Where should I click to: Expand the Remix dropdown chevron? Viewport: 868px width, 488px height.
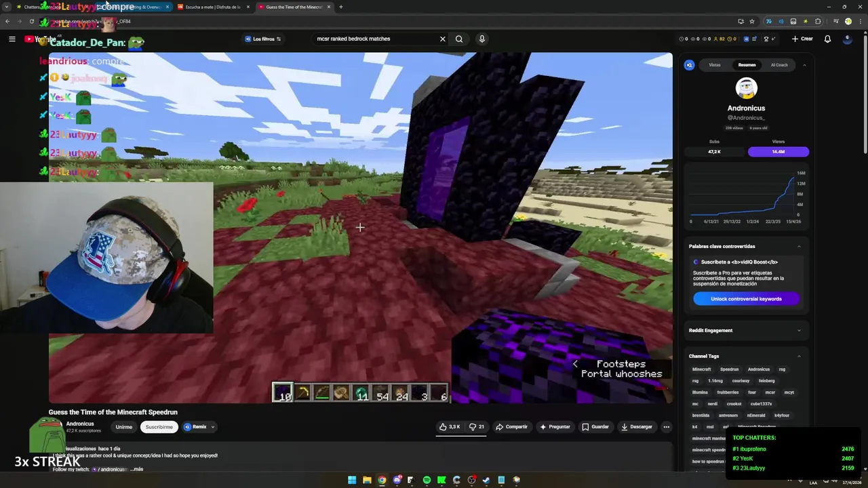click(213, 427)
